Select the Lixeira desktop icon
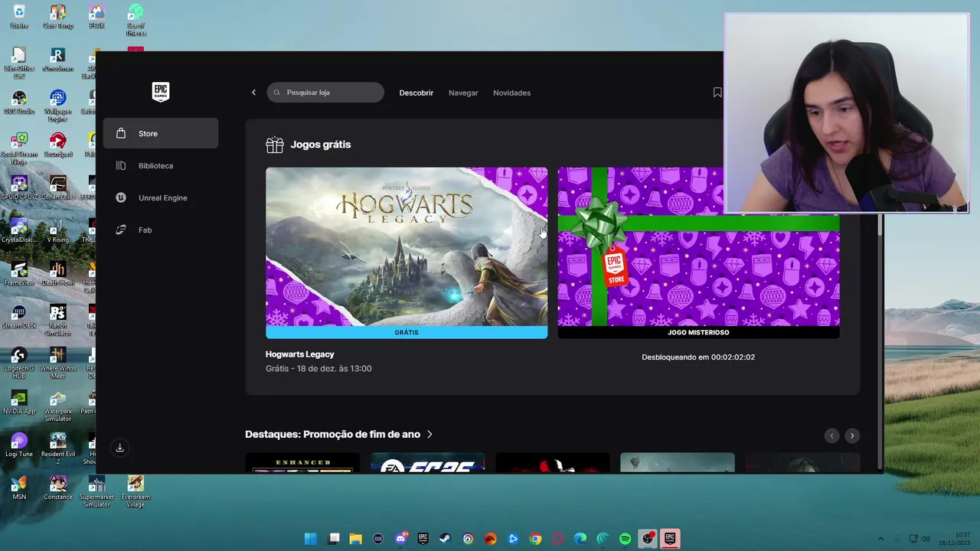 (19, 17)
